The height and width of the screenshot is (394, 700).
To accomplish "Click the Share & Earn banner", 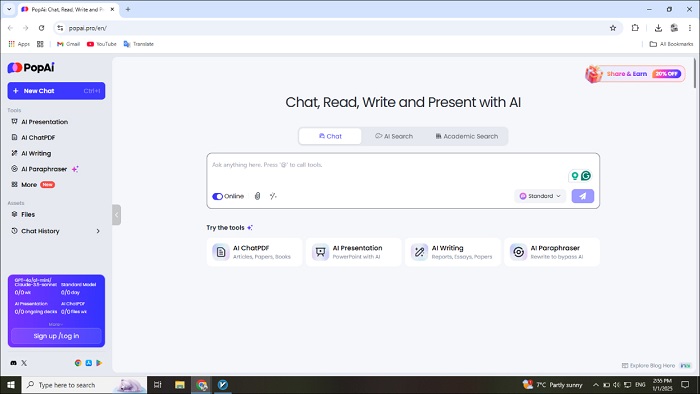I will tap(635, 74).
